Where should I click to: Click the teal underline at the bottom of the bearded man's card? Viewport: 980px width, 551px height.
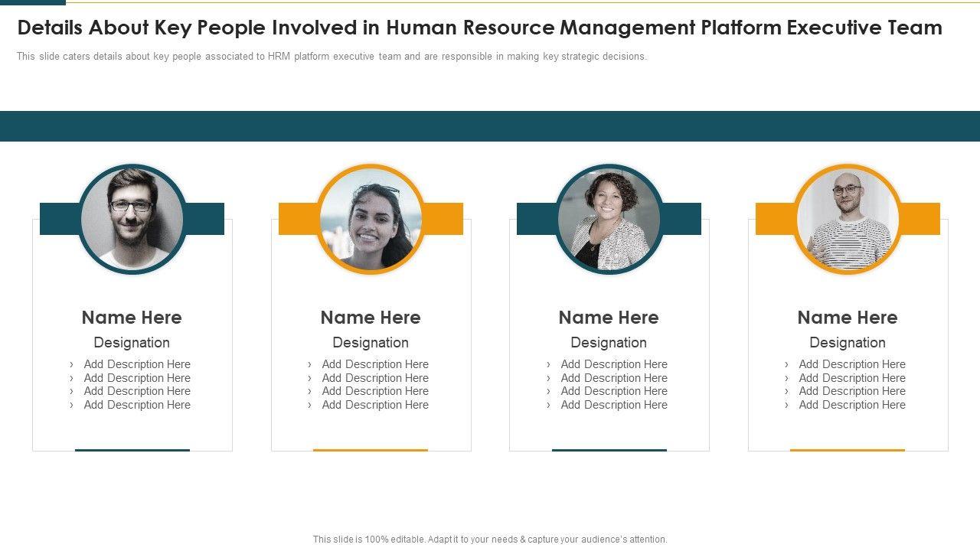tap(132, 450)
